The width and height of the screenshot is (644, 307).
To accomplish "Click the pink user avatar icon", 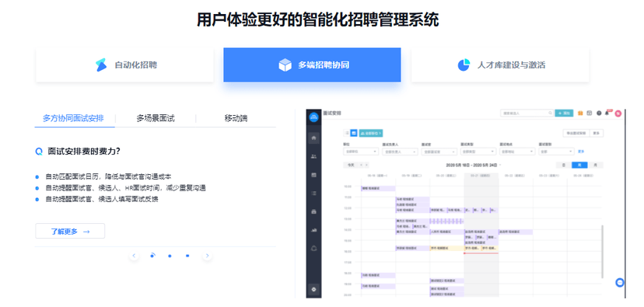I will [x=618, y=113].
